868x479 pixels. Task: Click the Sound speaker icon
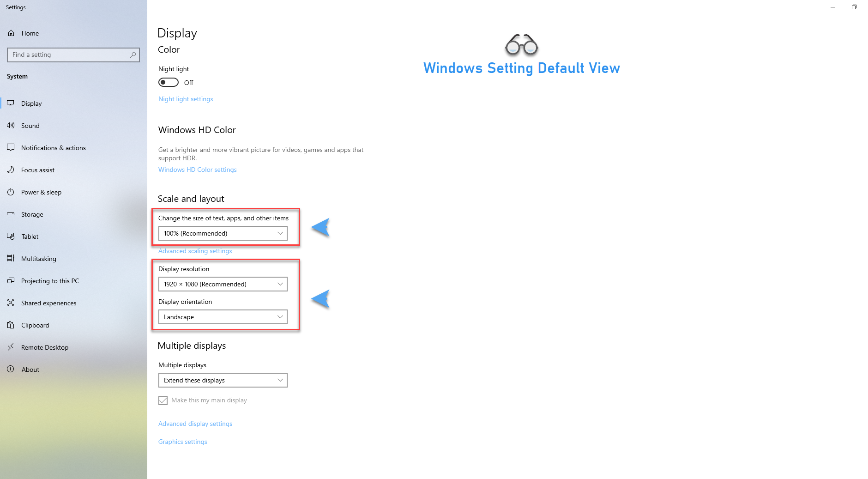click(11, 125)
